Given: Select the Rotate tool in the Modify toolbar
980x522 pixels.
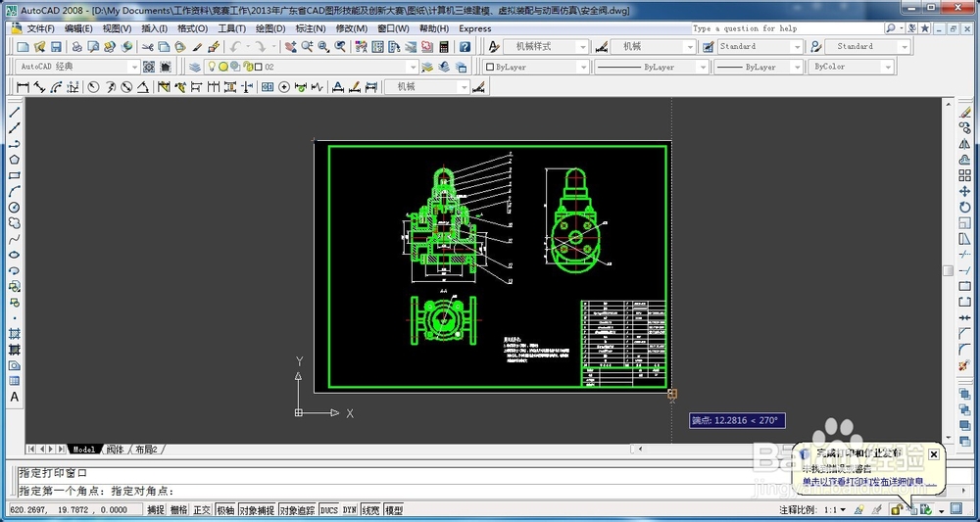Looking at the screenshot, I should pyautogui.click(x=964, y=208).
